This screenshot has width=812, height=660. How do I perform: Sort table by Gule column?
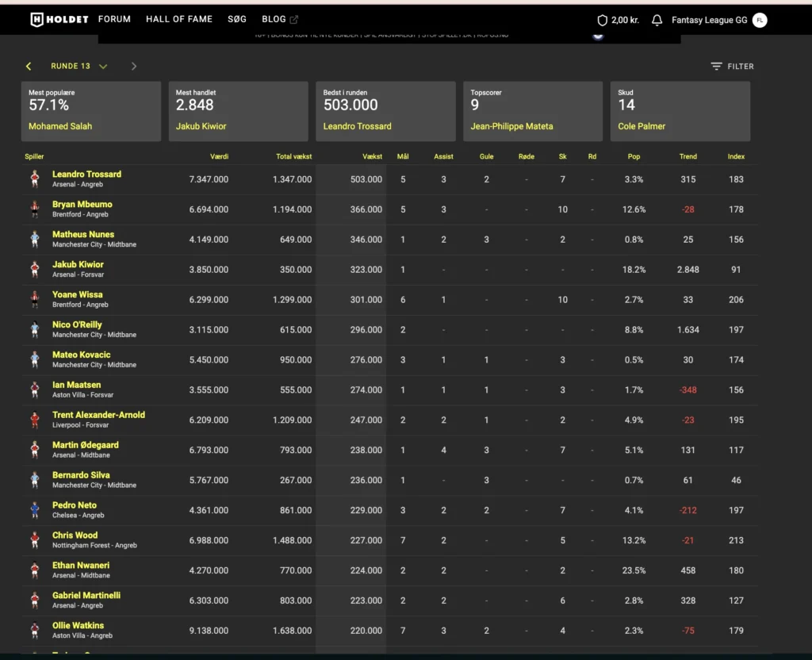click(486, 156)
